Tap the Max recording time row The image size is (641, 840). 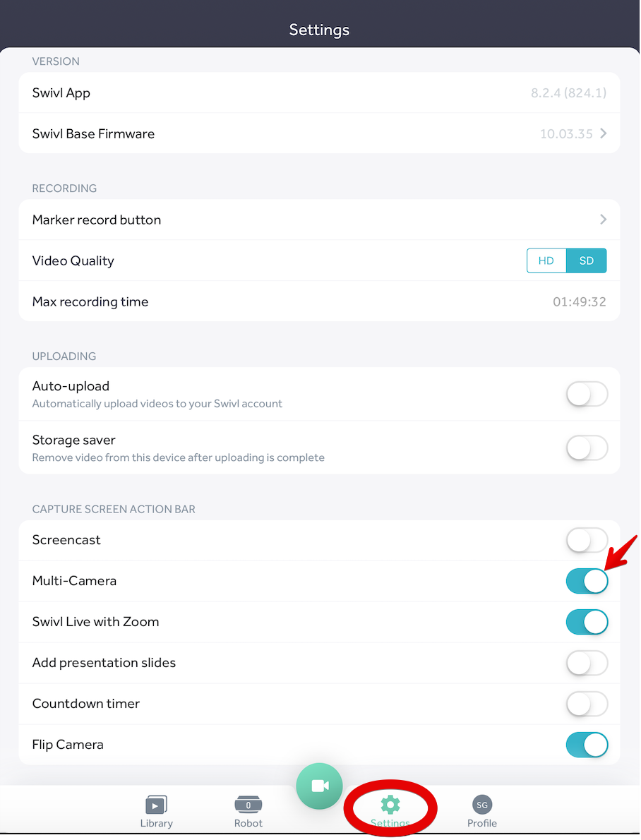tap(319, 301)
